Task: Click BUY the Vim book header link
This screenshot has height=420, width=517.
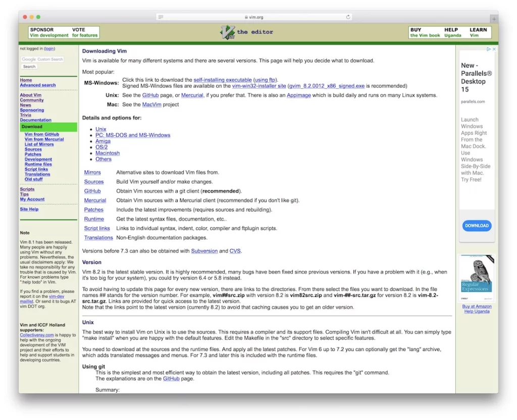Action: [x=425, y=32]
